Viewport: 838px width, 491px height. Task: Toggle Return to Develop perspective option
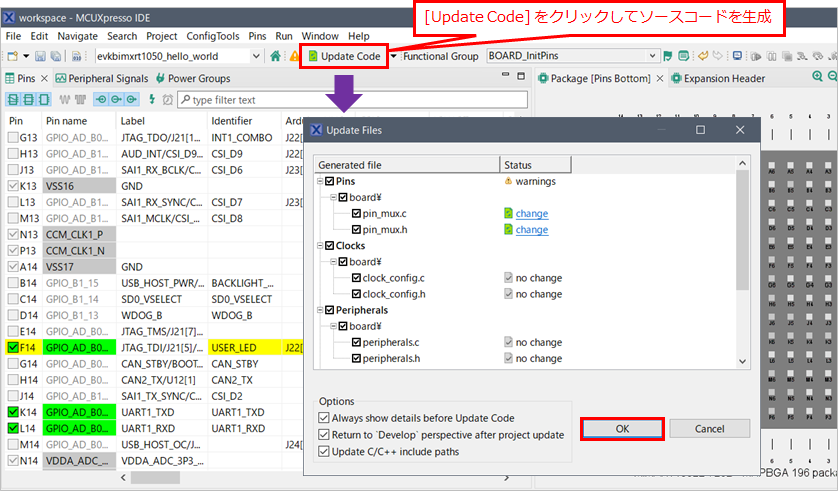324,434
